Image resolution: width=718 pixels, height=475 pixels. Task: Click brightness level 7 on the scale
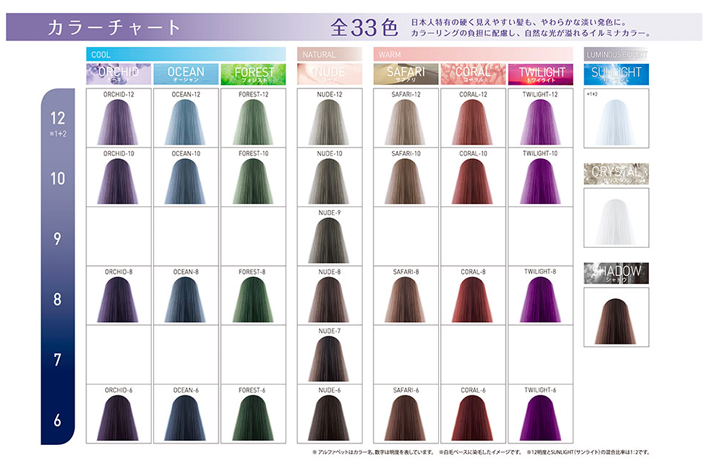[x=57, y=360]
